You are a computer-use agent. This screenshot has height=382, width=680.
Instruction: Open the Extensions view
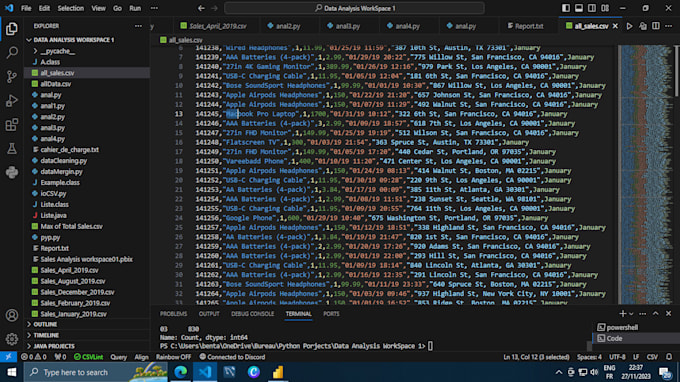coord(12,125)
